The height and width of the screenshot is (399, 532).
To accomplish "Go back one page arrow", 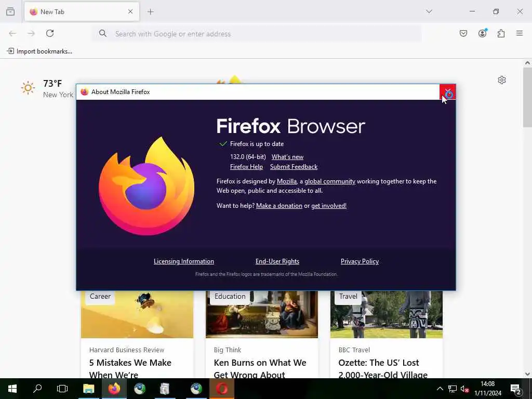I will [x=12, y=33].
